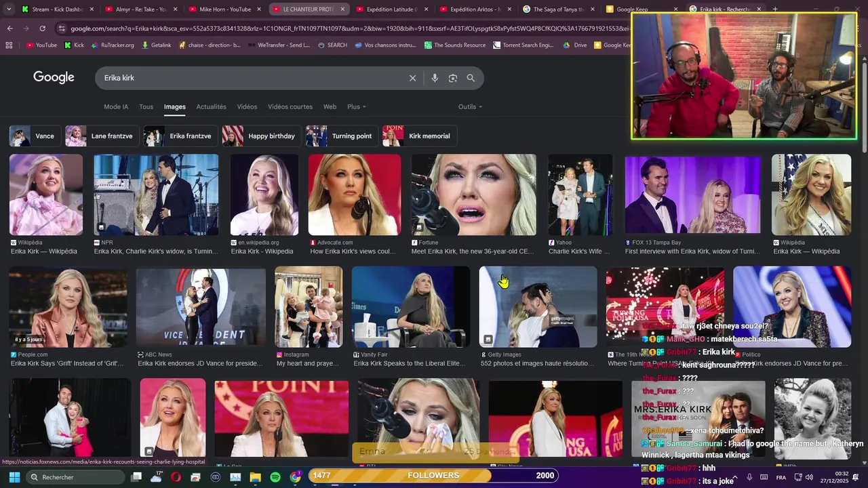Open the WeTransfer bookmark
The image size is (868, 488).
click(279, 45)
